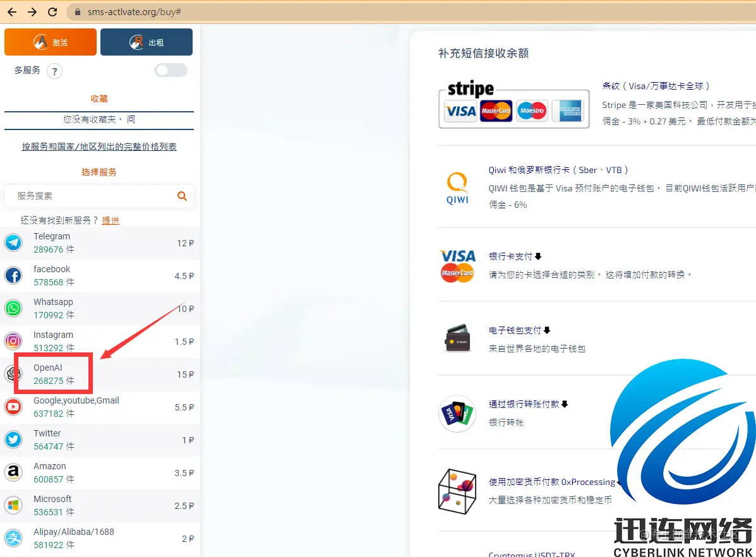Click the Microsoft service name

52,499
